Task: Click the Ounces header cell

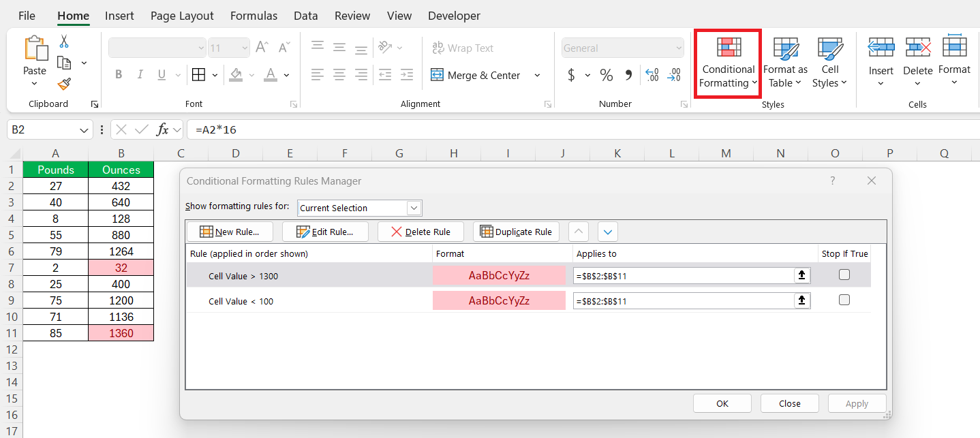Action: click(x=121, y=170)
